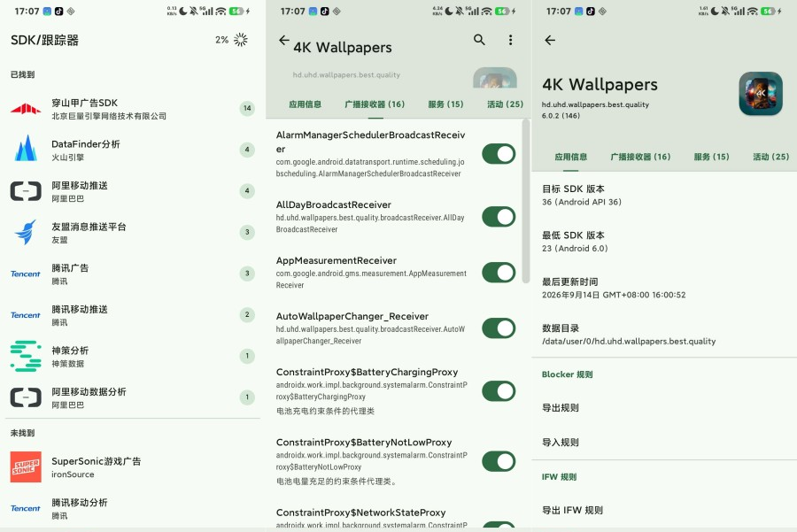Viewport: 797px width, 532px height.
Task: Tap the search magnifier icon
Action: coord(479,40)
